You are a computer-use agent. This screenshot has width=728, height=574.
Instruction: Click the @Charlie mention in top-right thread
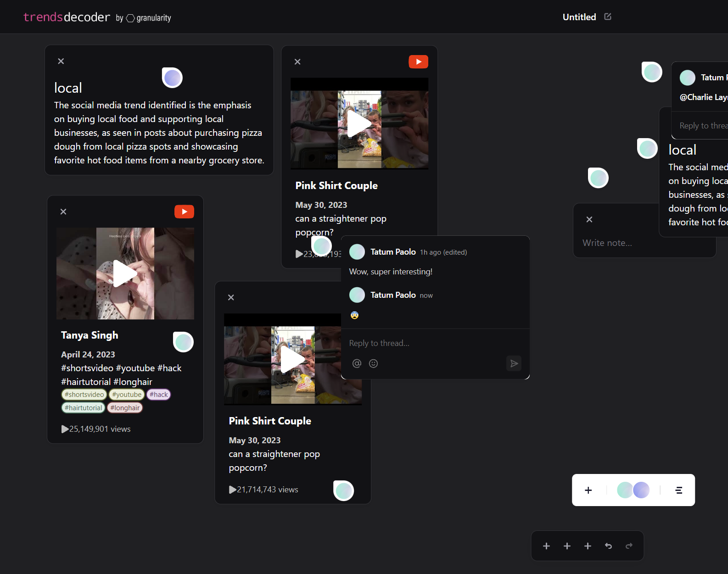[704, 97]
